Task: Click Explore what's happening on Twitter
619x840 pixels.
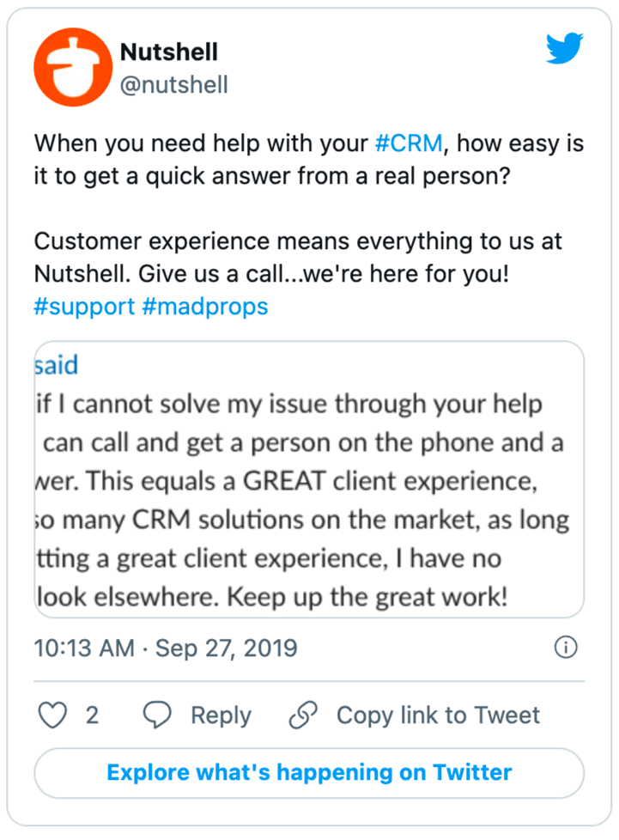Action: tap(309, 772)
